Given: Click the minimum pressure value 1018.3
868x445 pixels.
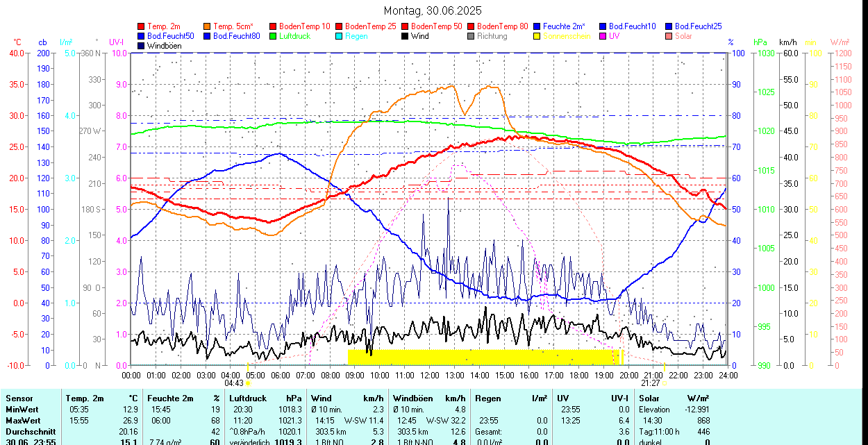Looking at the screenshot, I should (x=290, y=410).
